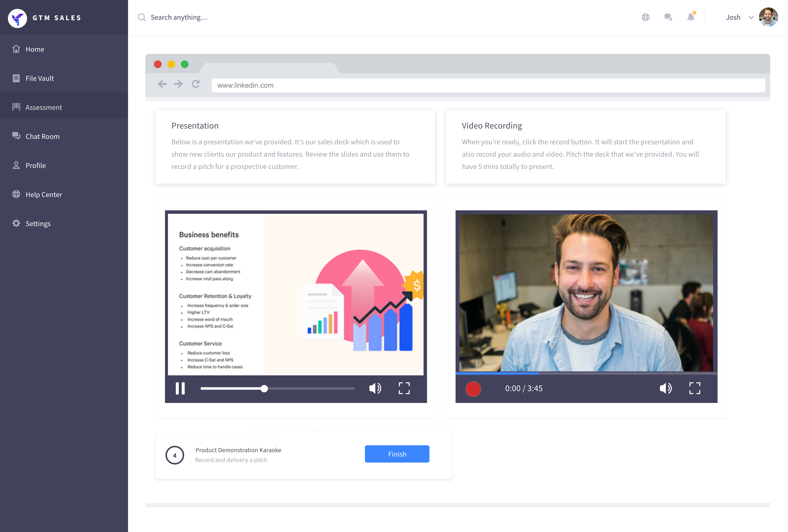Click the presentation progress slider handle
Screen dimensions: 788x532
tap(264, 389)
